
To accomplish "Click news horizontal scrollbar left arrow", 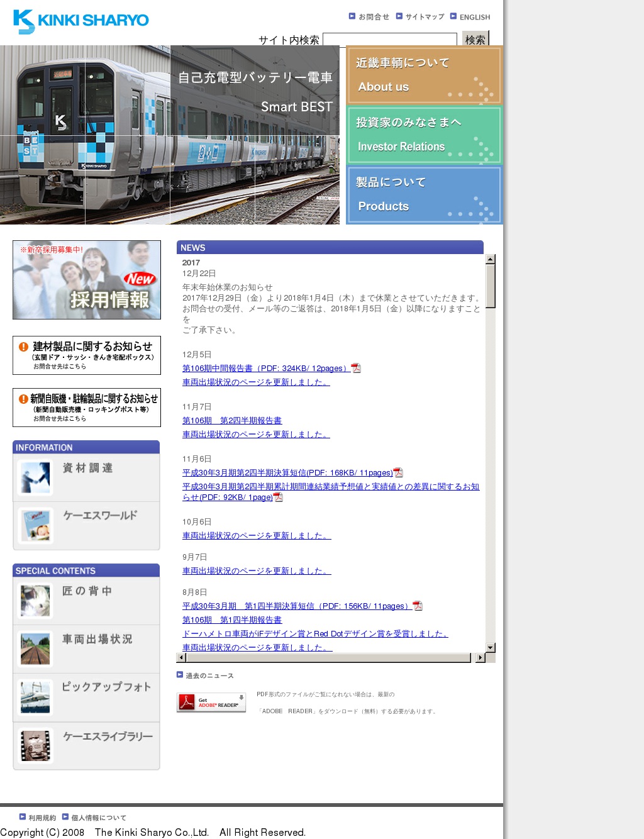I will [181, 658].
